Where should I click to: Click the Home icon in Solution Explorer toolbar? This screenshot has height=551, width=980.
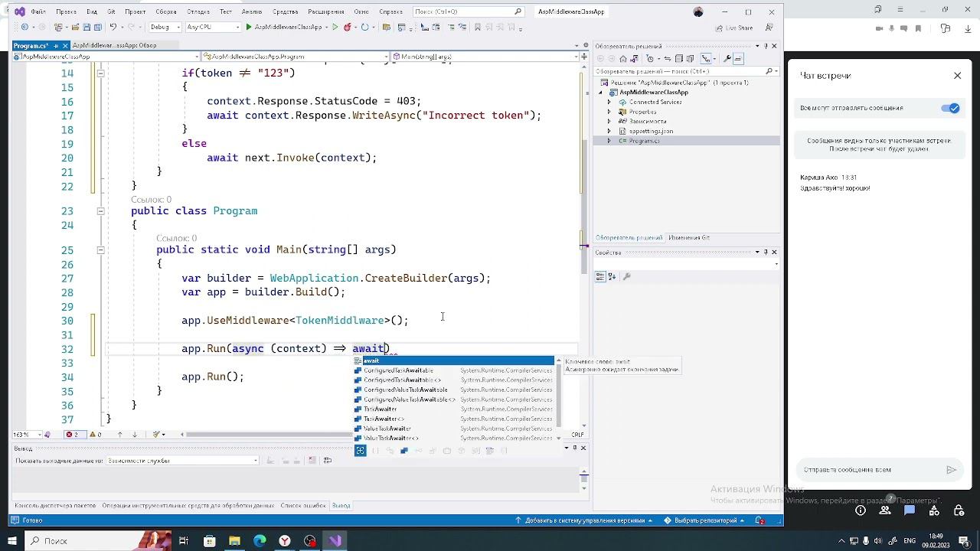(623, 59)
